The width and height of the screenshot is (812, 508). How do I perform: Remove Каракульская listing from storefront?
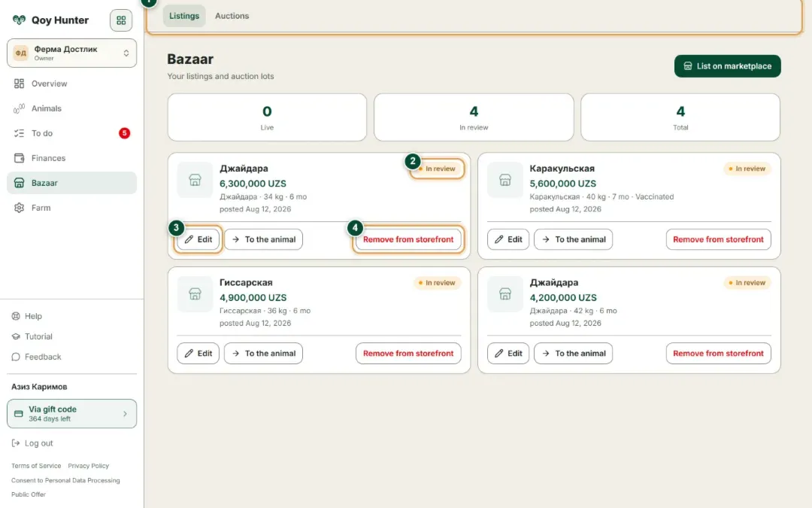pyautogui.click(x=718, y=239)
